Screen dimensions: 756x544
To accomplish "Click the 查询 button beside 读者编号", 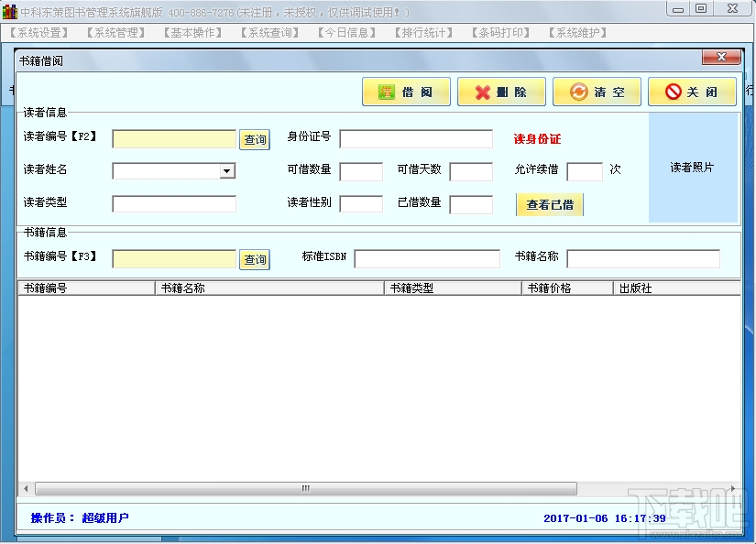I will [255, 140].
